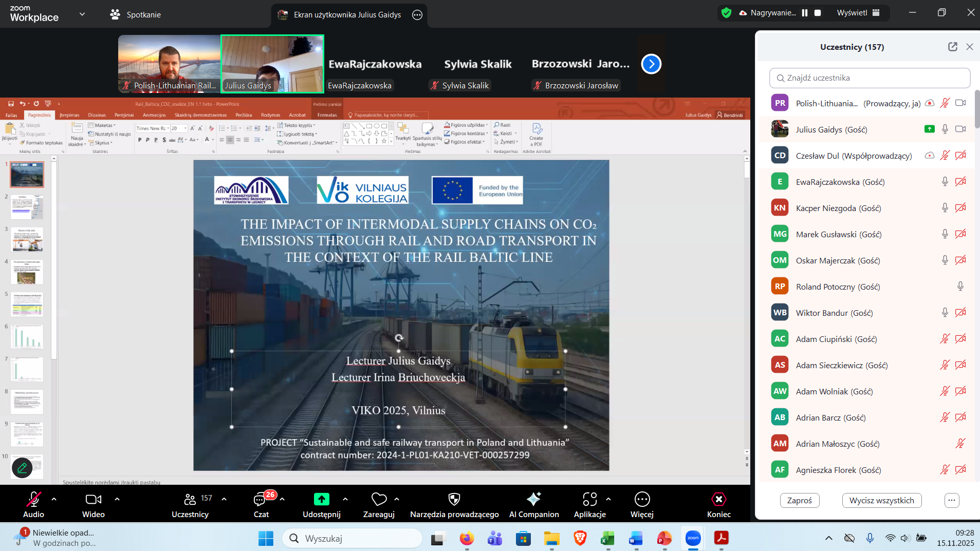Image resolution: width=980 pixels, height=551 pixels.
Task: Expand audio options arrow next to Audio
Action: (x=54, y=499)
